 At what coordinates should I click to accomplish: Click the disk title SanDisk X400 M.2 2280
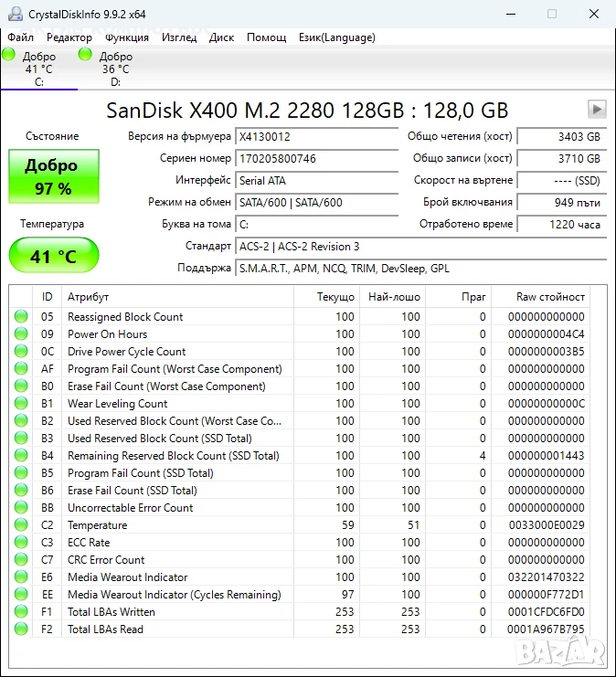click(307, 111)
